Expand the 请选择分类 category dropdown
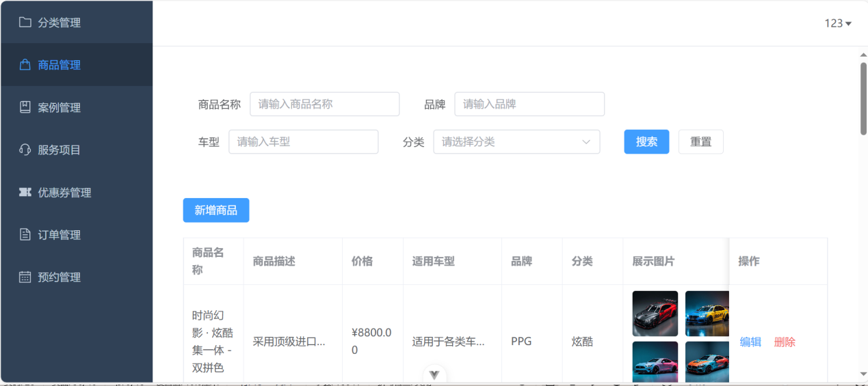This screenshot has width=868, height=386. pos(516,142)
